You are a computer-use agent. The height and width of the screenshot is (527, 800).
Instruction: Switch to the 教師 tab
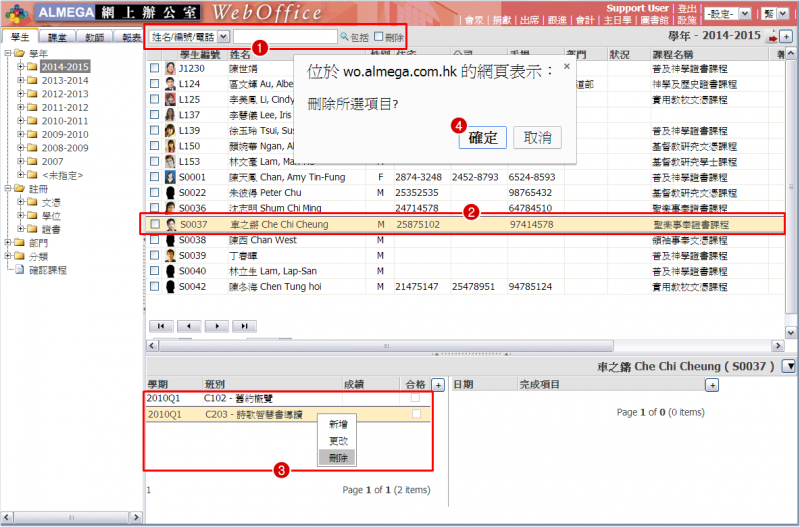[x=94, y=37]
